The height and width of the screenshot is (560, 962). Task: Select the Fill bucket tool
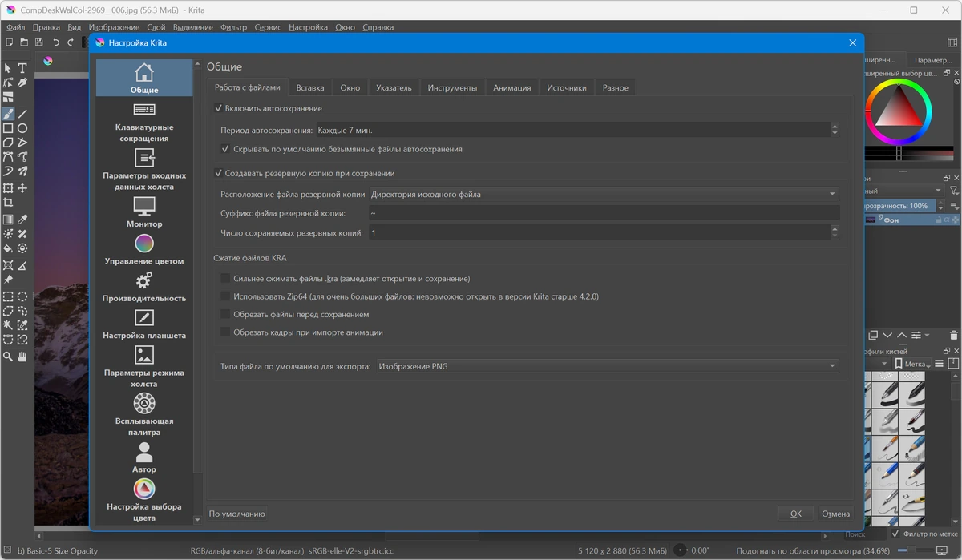click(x=8, y=249)
